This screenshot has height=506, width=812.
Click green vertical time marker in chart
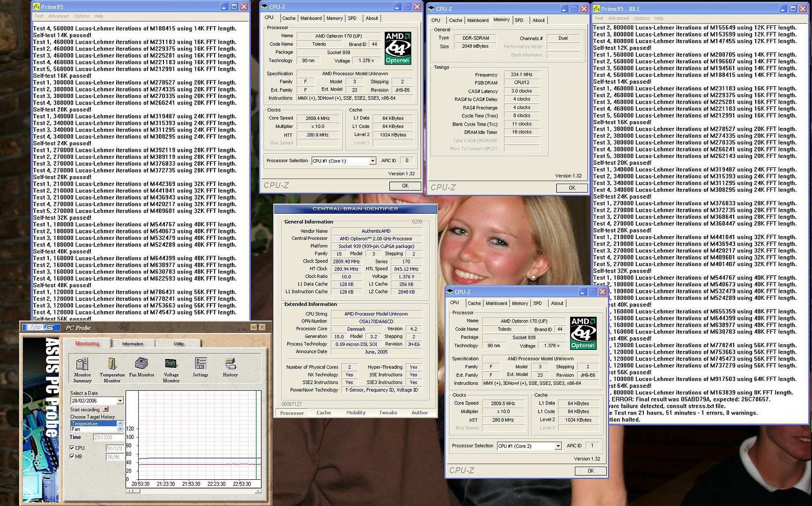point(256,436)
